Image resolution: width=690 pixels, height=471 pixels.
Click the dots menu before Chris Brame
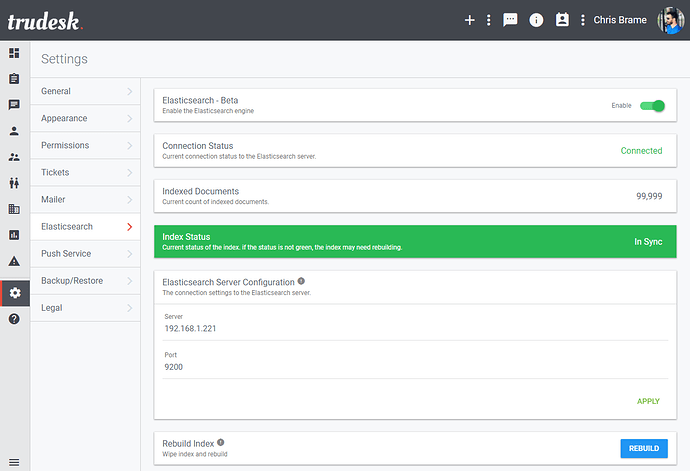pos(583,20)
